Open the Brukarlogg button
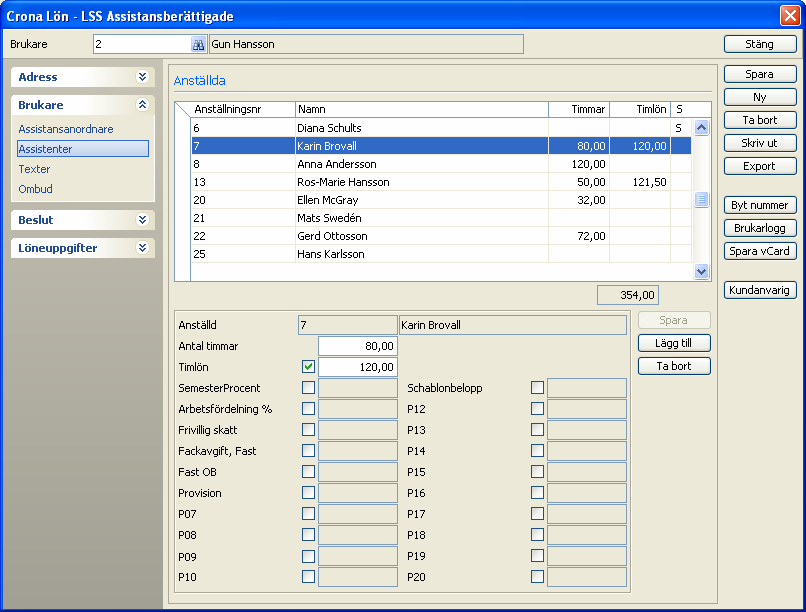The image size is (806, 612). click(760, 228)
